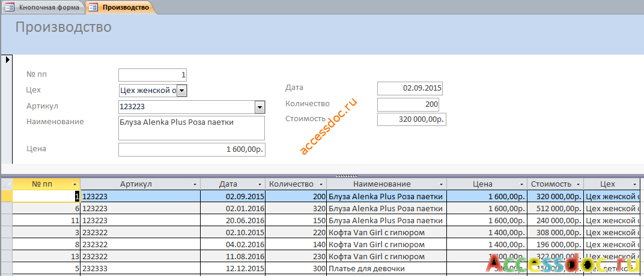Click the cell with date 12.12.2015
The height and width of the screenshot is (276, 644).
[x=233, y=269]
